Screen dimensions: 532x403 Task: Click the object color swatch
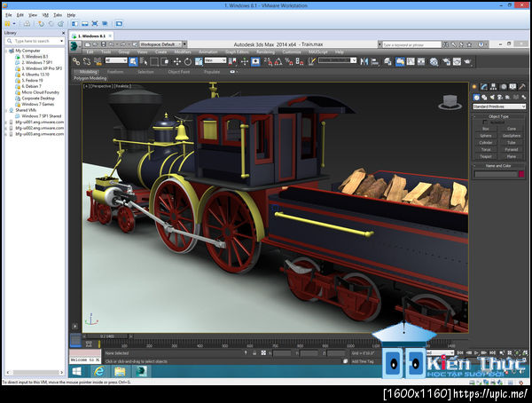point(520,174)
